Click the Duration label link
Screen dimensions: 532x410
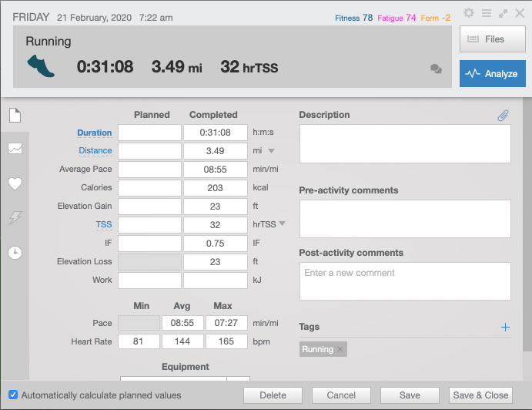coord(95,133)
